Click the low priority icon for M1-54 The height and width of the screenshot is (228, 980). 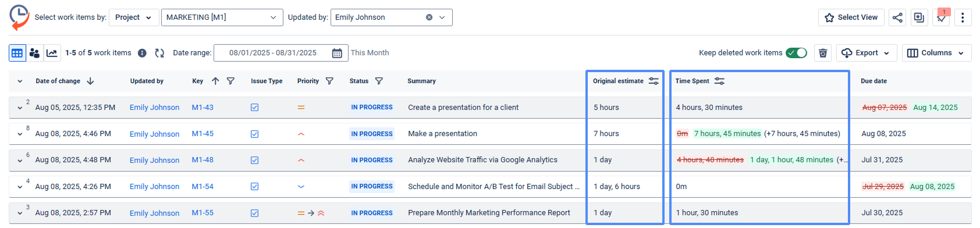click(x=301, y=187)
